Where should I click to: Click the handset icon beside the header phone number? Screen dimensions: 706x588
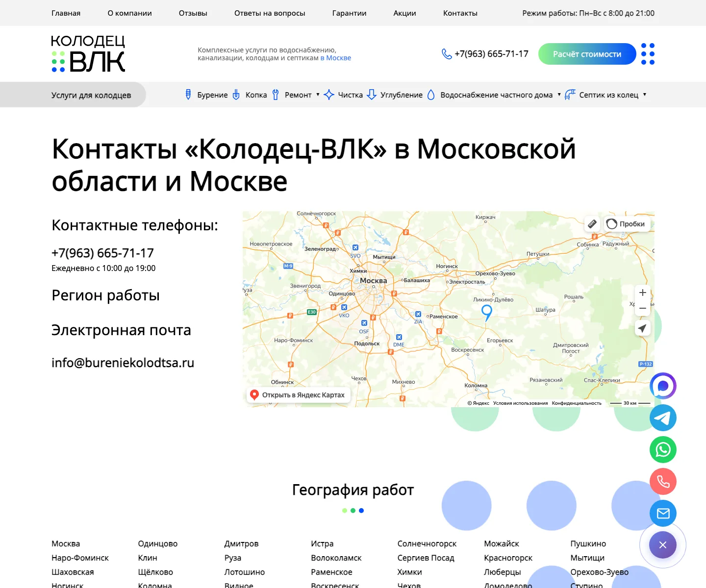(447, 54)
